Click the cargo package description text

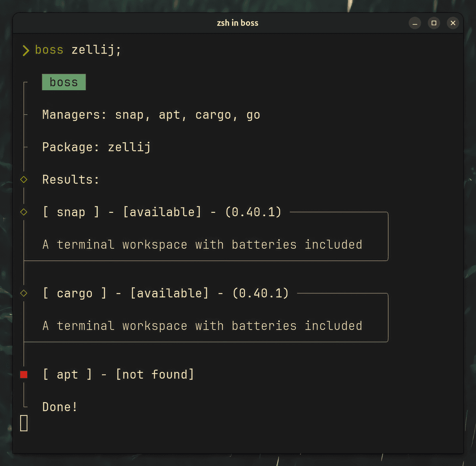(202, 326)
